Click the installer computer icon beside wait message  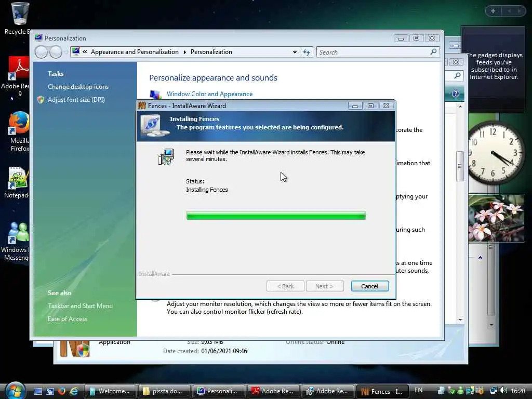(166, 157)
